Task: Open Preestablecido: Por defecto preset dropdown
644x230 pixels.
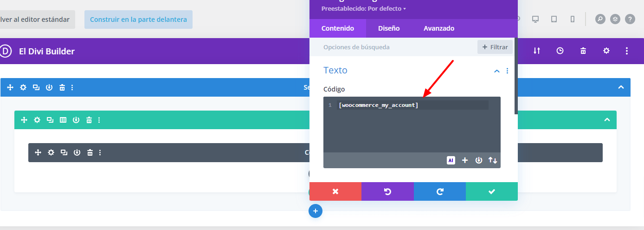Action: (364, 9)
